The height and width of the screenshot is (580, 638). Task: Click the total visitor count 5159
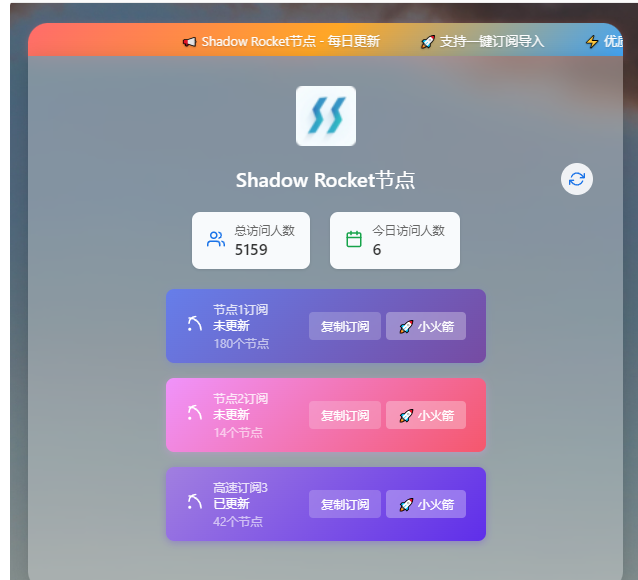[x=251, y=249]
